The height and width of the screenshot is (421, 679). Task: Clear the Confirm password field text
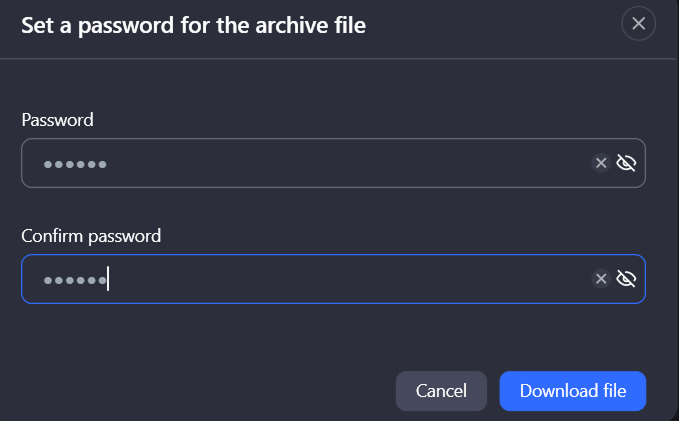[601, 279]
